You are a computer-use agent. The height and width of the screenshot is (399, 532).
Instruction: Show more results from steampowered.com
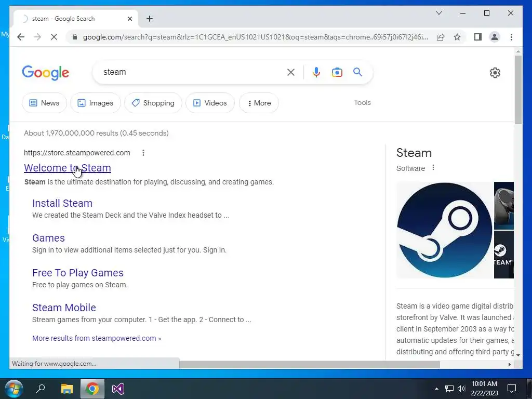[96, 338]
